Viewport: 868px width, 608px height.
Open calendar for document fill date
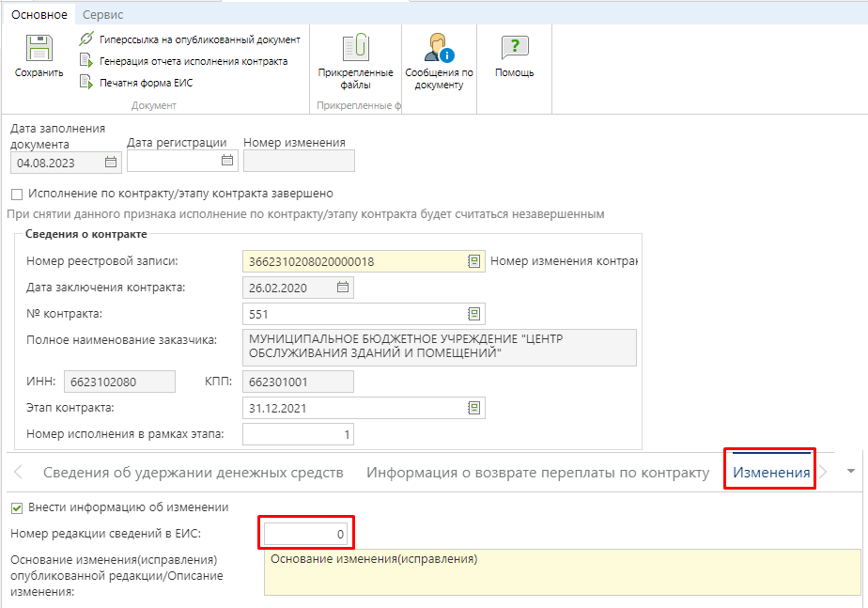coord(111,162)
